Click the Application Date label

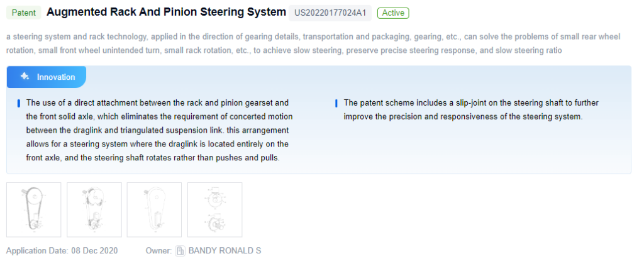click(x=37, y=251)
